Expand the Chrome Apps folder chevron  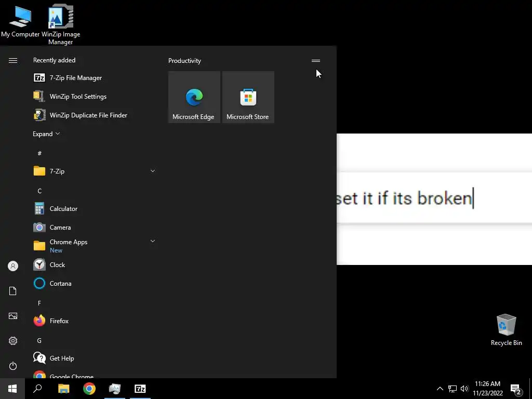pyautogui.click(x=153, y=241)
